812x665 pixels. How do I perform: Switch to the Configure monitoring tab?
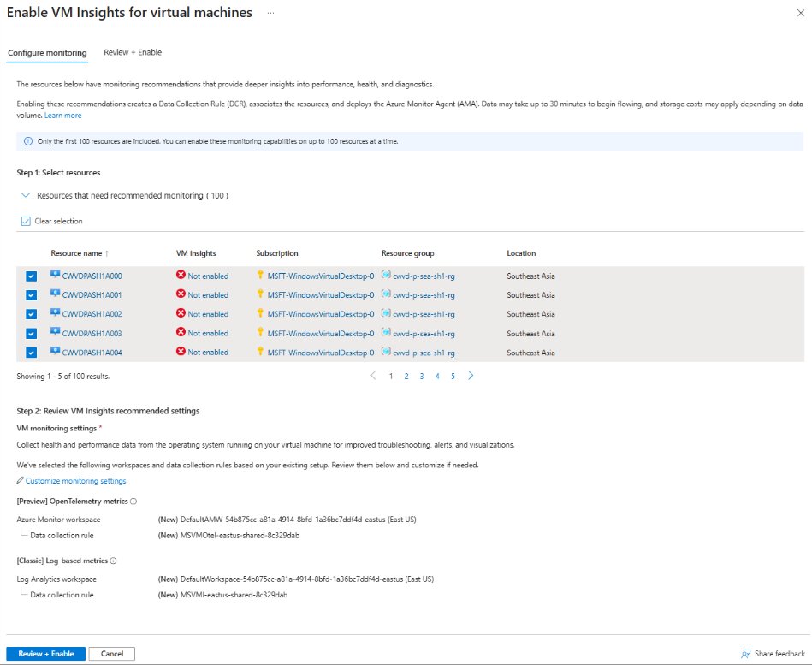(47, 53)
